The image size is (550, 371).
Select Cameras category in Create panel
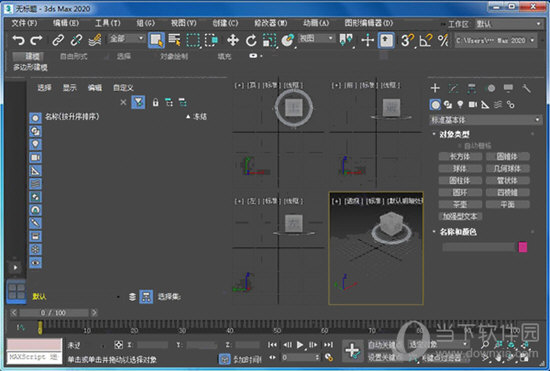coord(472,104)
